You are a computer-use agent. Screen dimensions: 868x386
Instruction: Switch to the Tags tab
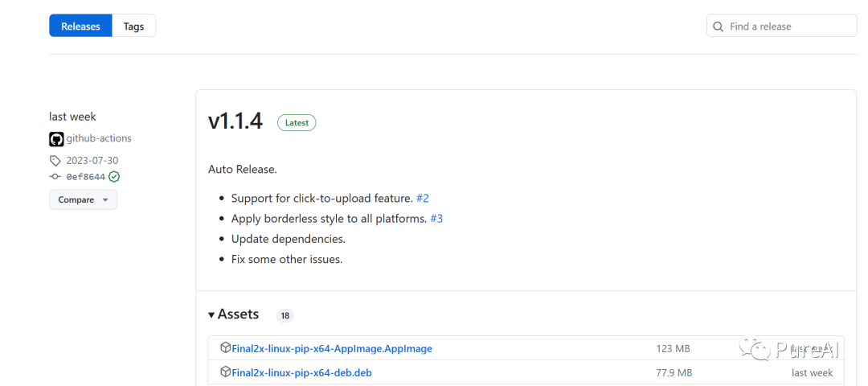click(x=133, y=27)
